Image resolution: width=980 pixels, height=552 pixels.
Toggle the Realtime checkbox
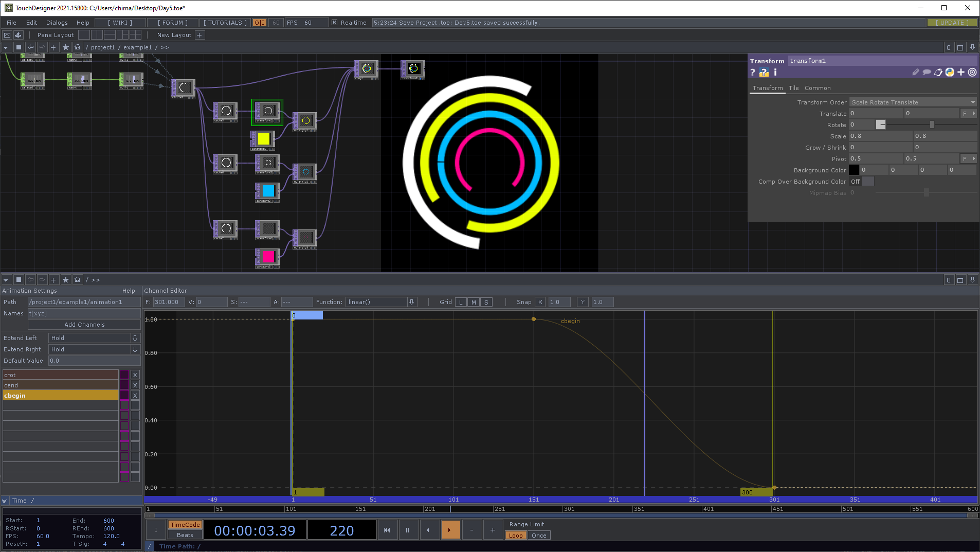coord(335,23)
